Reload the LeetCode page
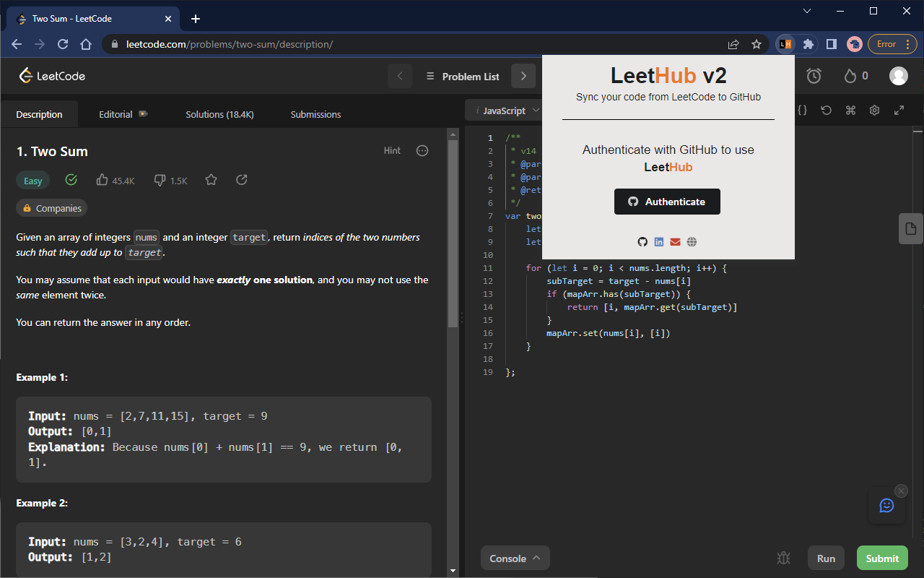The height and width of the screenshot is (578, 924). [63, 44]
